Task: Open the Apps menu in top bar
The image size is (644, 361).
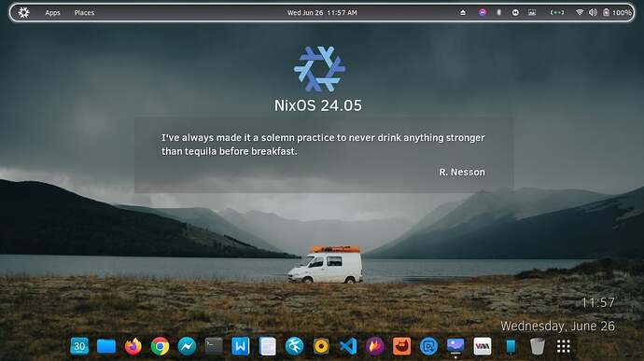Action: click(x=52, y=13)
